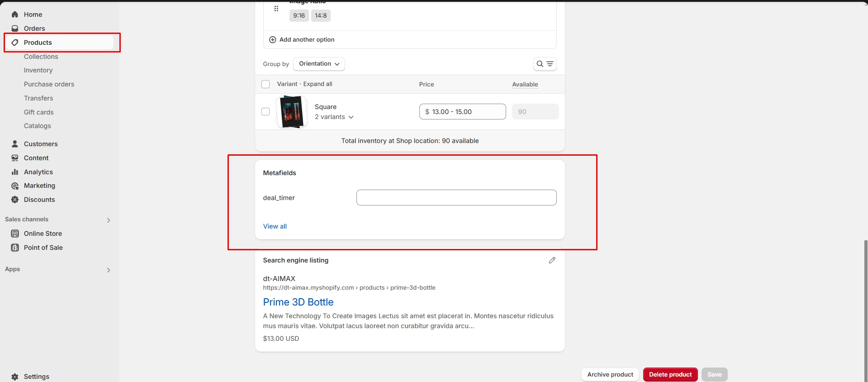Viewport: 868px width, 382px height.
Task: Check the Square variant checkbox
Action: 266,112
